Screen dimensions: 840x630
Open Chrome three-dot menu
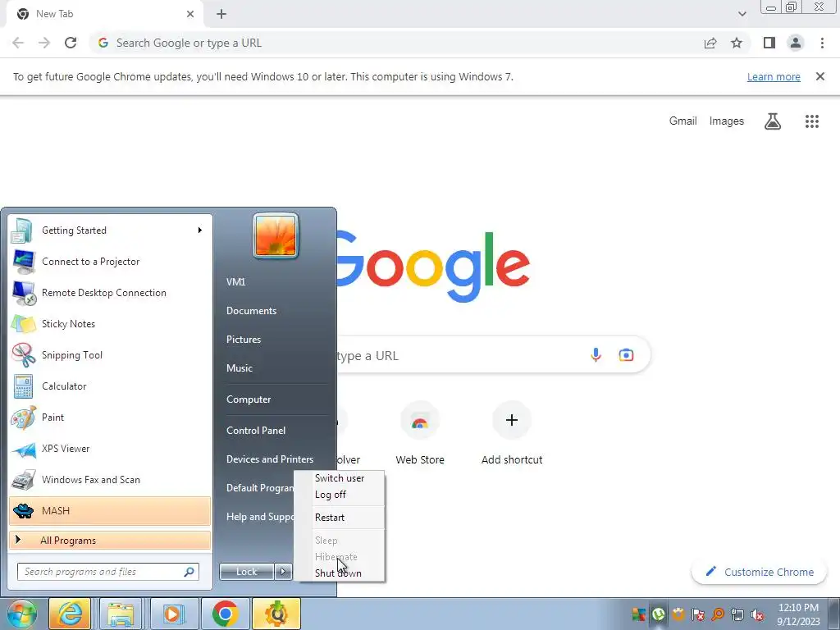coord(822,43)
